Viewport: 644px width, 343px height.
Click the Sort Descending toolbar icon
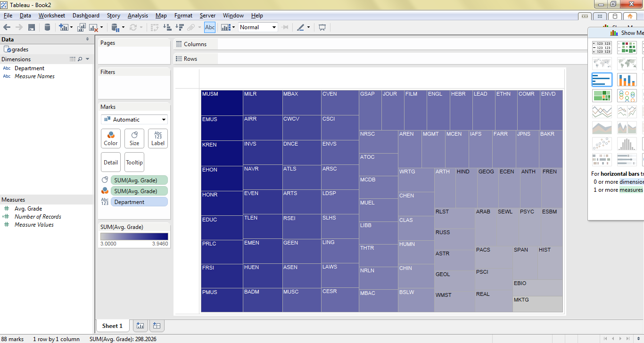(179, 27)
